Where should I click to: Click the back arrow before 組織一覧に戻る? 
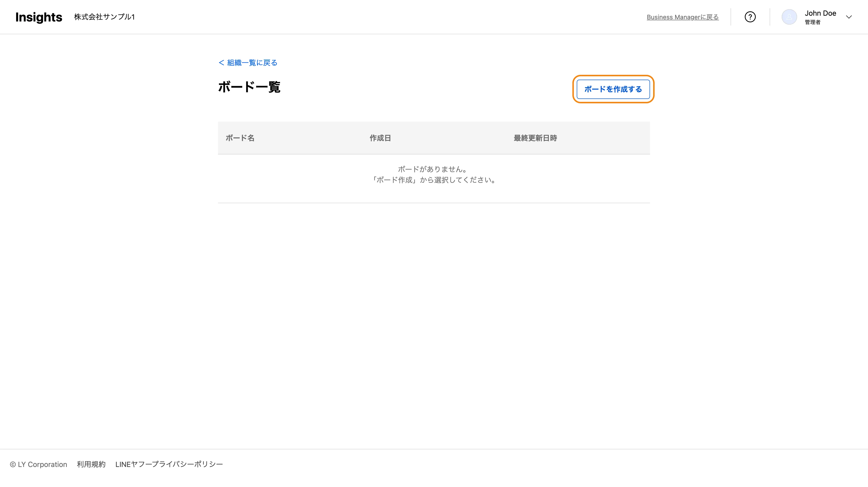[x=221, y=63]
